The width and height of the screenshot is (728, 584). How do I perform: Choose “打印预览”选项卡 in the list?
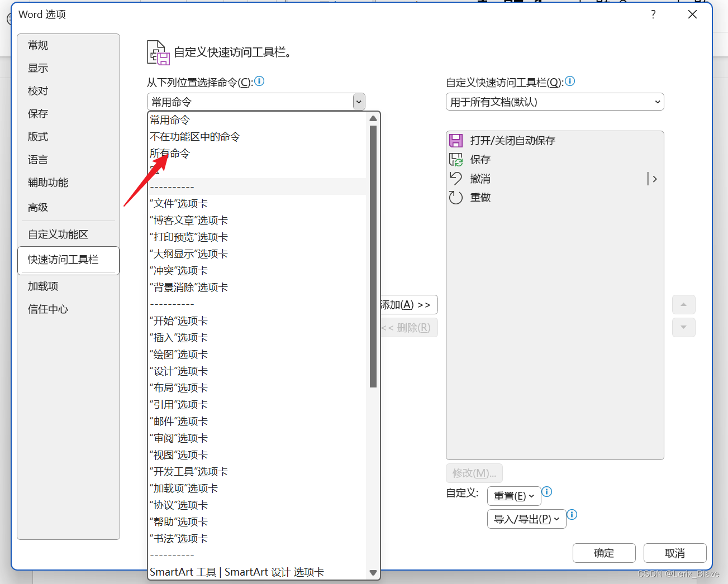coord(258,237)
